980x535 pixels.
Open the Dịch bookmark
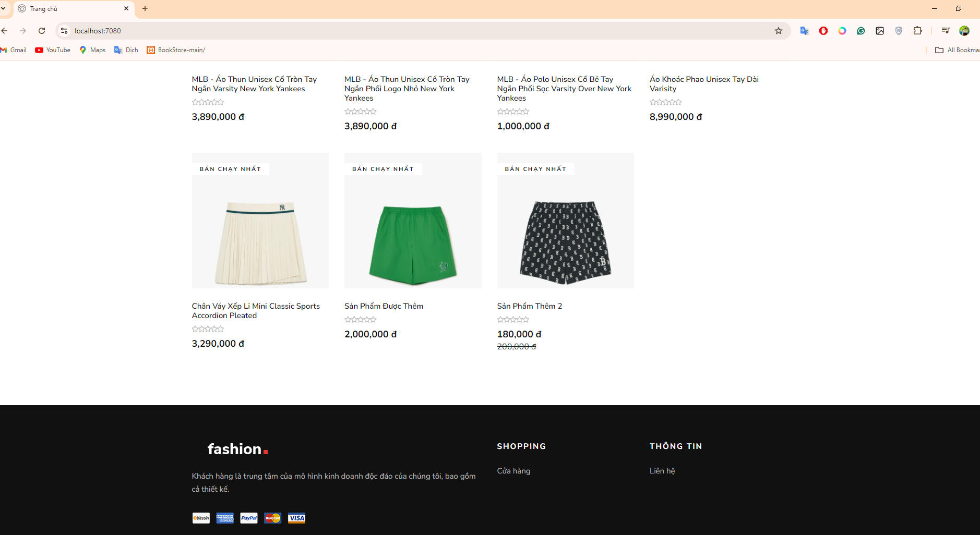[126, 50]
